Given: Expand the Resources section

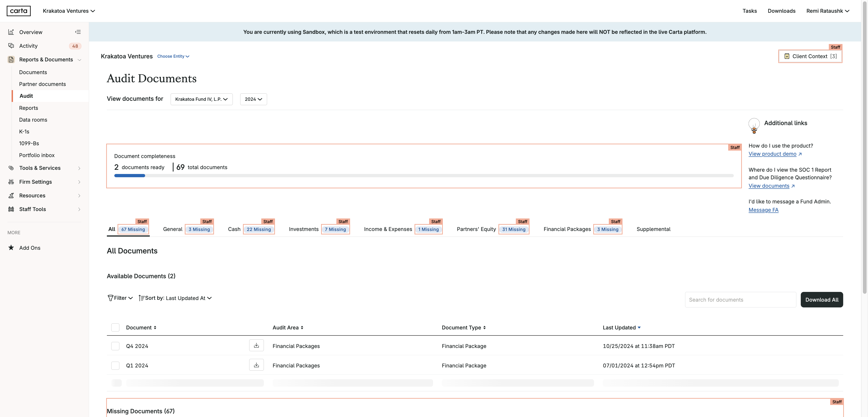Looking at the screenshot, I should (80, 196).
